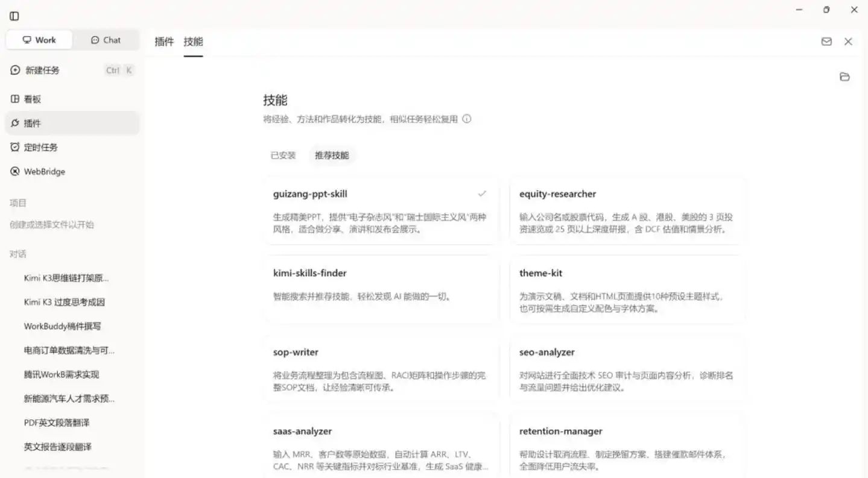Open the retention-manager skill card
Viewport: 868px width, 478px height.
click(x=627, y=446)
